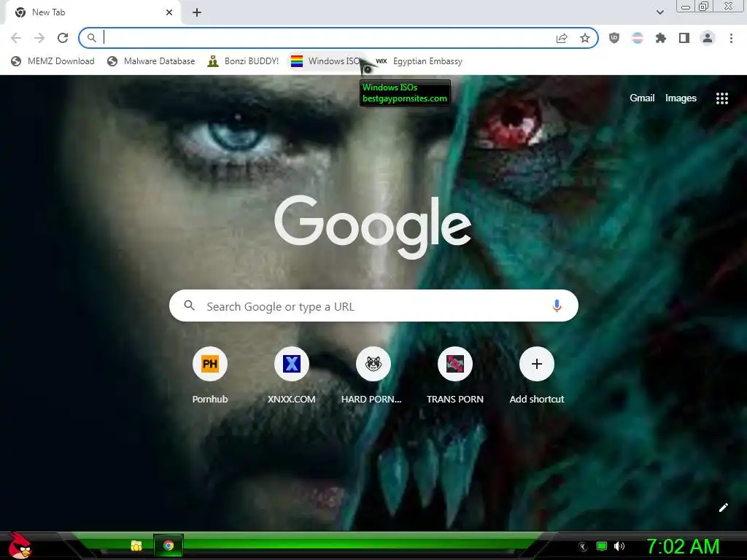Click the Chrome taskbar icon

pos(169,545)
